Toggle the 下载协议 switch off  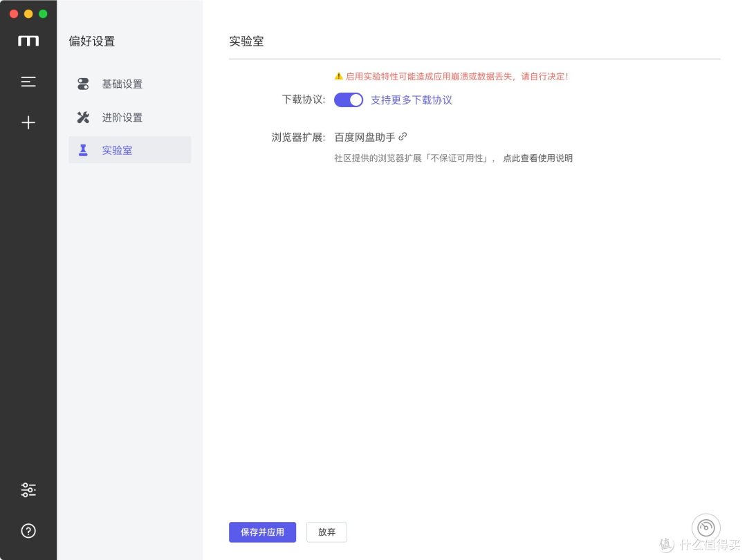348,100
